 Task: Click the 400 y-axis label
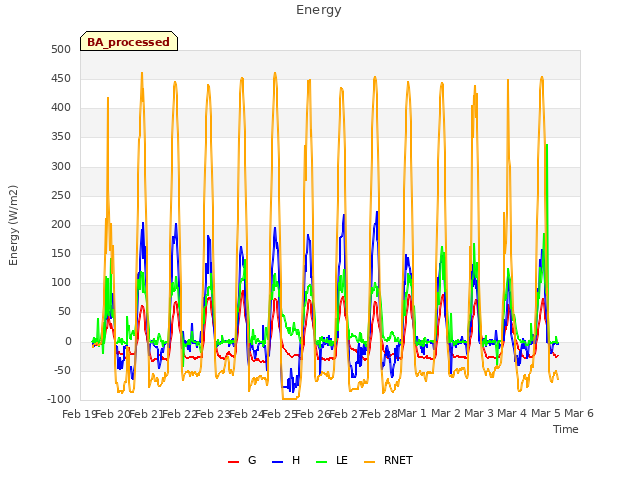pyautogui.click(x=61, y=108)
